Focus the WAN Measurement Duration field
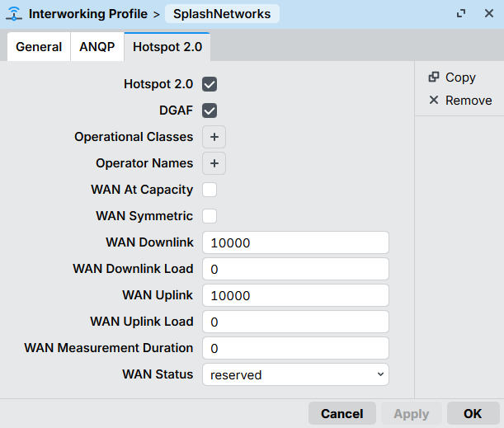The height and width of the screenshot is (428, 504). 295,348
